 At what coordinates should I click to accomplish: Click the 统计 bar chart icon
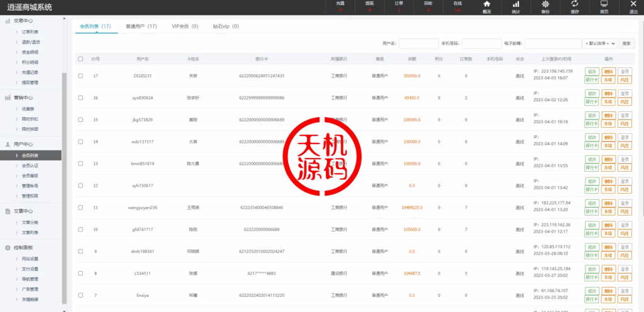(x=516, y=7)
